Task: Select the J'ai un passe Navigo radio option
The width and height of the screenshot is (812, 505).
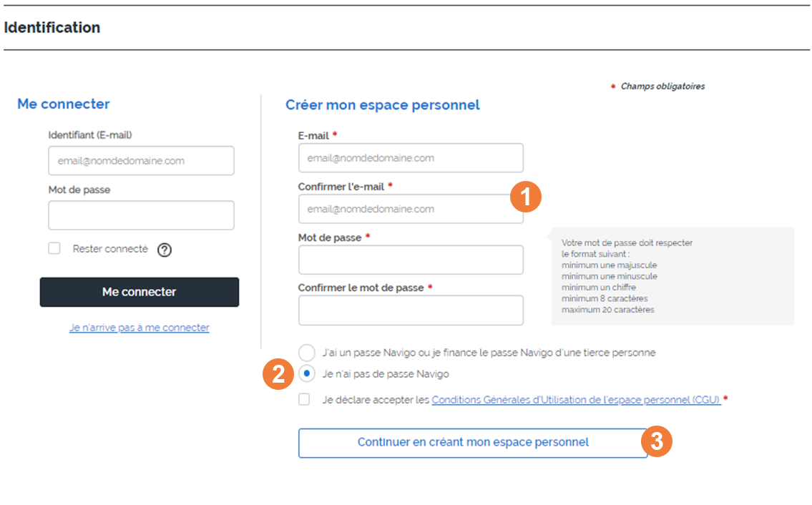Action: click(x=307, y=352)
